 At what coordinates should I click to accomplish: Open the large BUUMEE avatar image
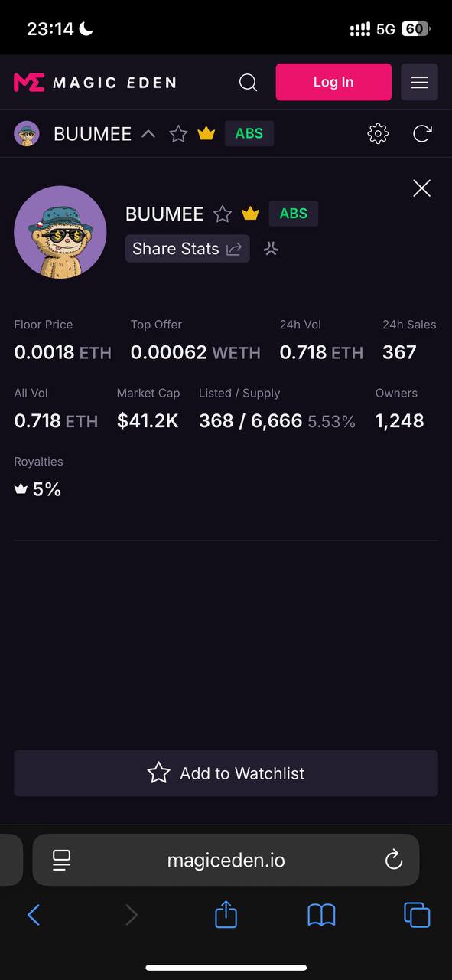pyautogui.click(x=60, y=232)
